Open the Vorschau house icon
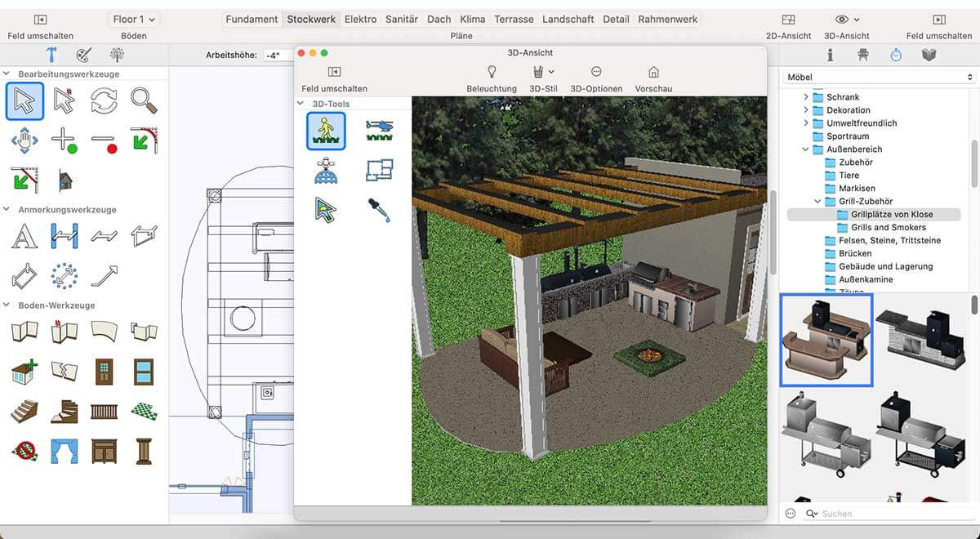Viewport: 980px width, 539px height. (x=653, y=73)
